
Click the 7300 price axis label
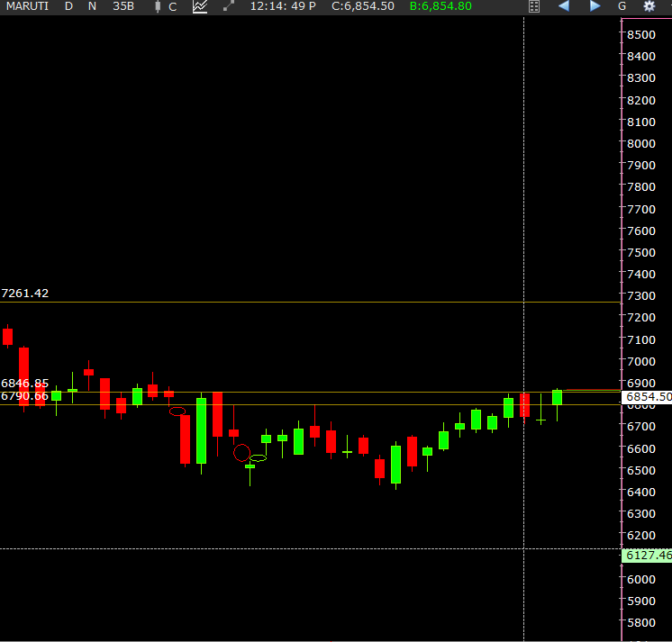641,296
